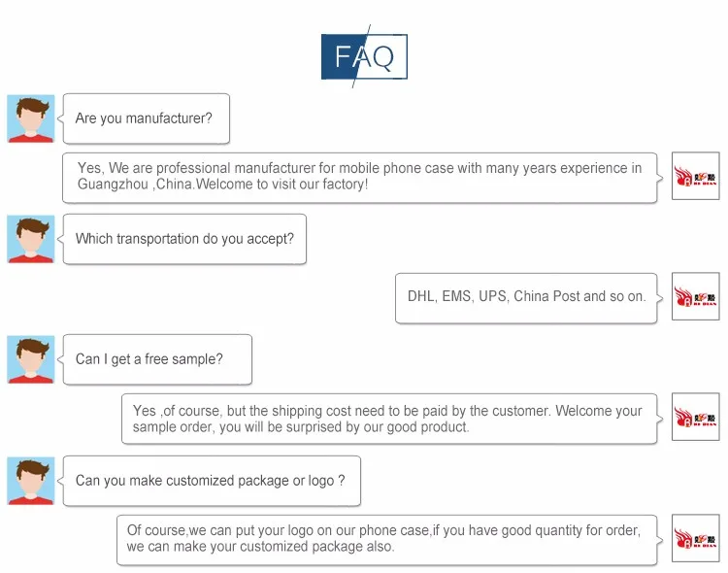Select the 'Are you manufacturer?' question bubble
Viewport: 728px width, 573px height.
coord(147,118)
